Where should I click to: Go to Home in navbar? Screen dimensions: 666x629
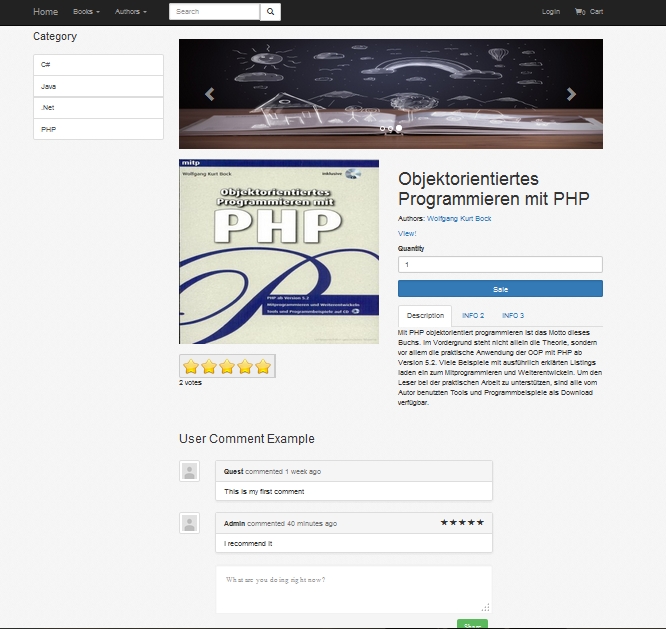45,11
